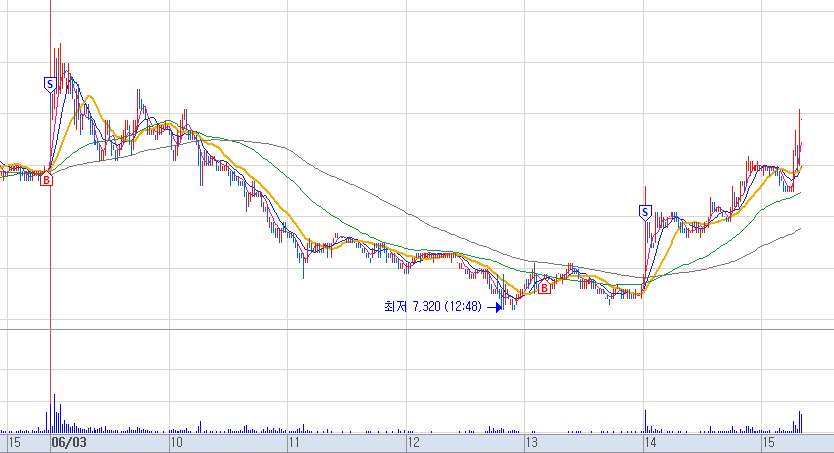Image resolution: width=834 pixels, height=453 pixels.
Task: Click the tallest volume bar at 06/03 open
Action: 54,413
